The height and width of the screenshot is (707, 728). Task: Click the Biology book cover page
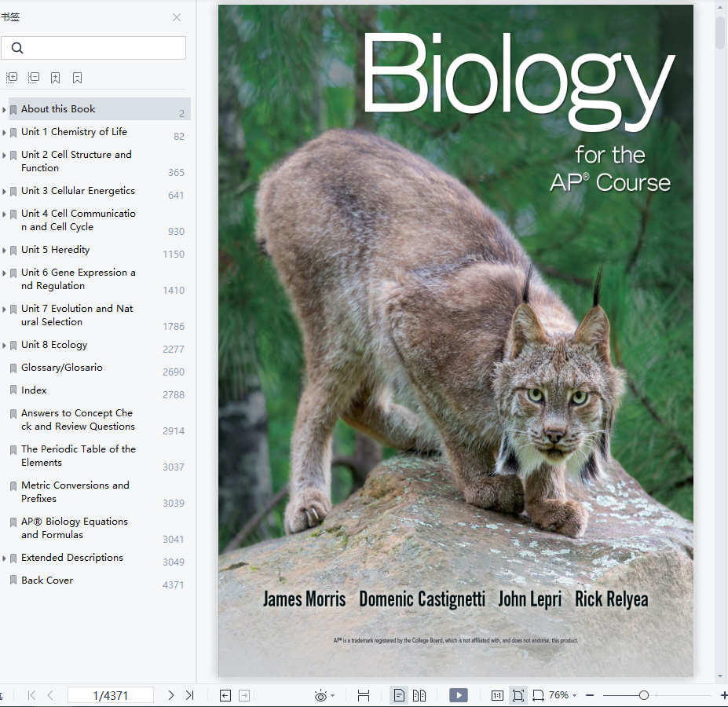tap(456, 340)
